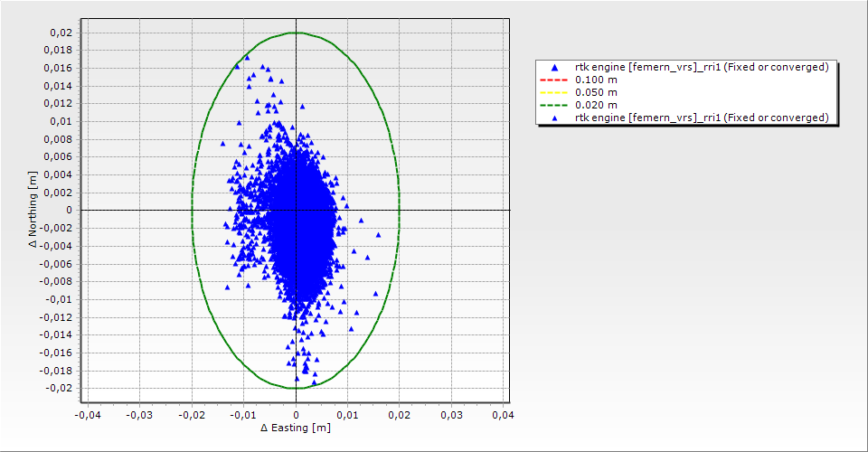The width and height of the screenshot is (868, 452).
Task: Click the yellow dashed 0.050 m legend marker
Action: coord(554,92)
